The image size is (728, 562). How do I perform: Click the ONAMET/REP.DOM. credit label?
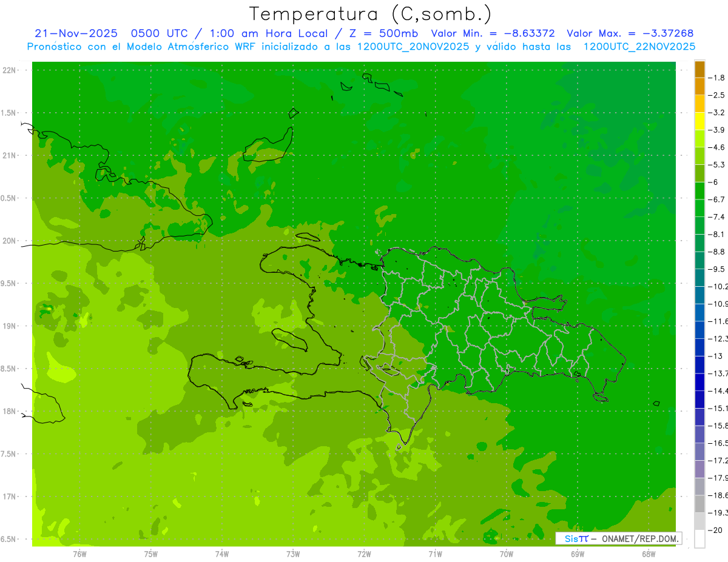(x=639, y=538)
